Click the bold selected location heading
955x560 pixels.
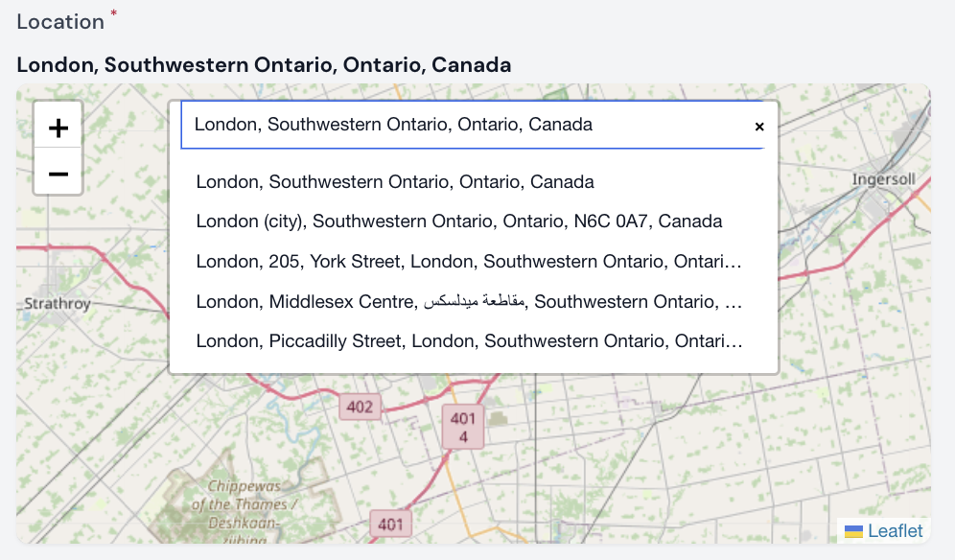tap(264, 65)
